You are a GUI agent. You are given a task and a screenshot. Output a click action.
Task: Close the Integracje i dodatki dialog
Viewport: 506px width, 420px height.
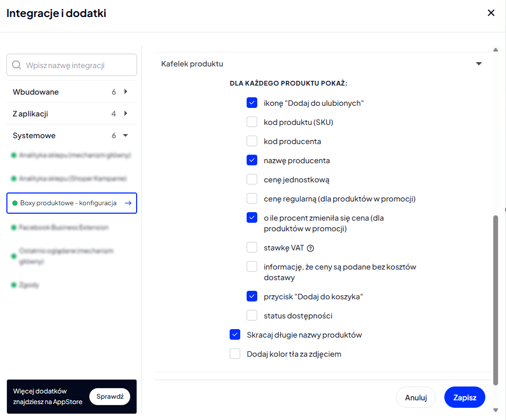[x=491, y=13]
